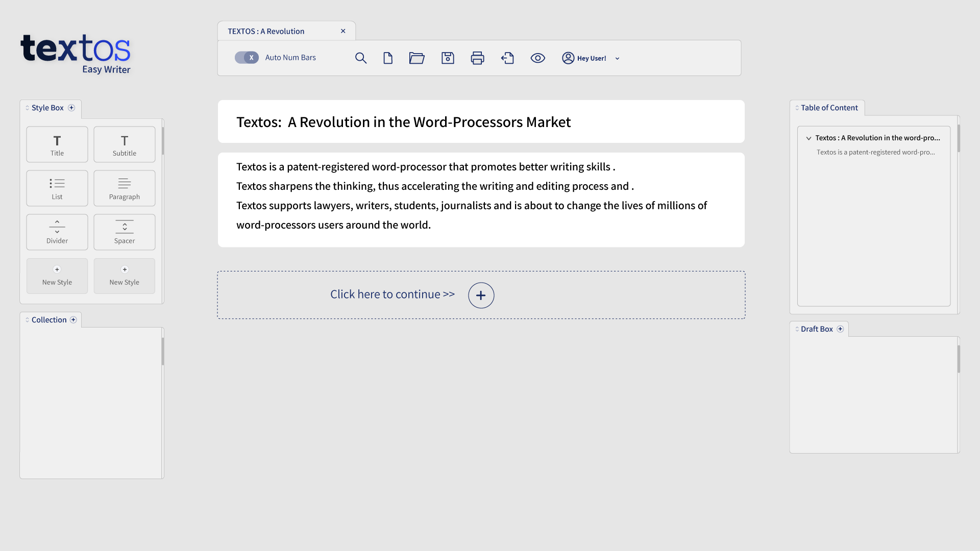Click the circled plus continue button
The image size is (980, 551).
tap(481, 295)
